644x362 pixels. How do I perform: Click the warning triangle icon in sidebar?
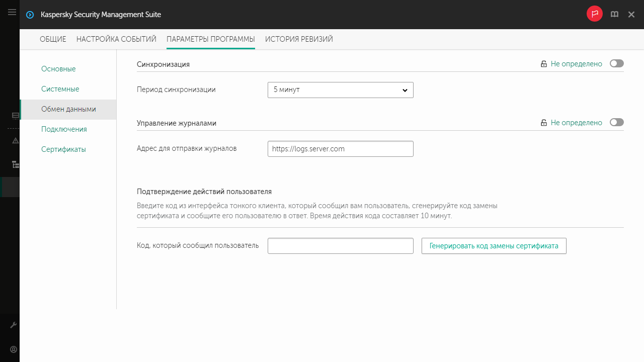coord(15,140)
